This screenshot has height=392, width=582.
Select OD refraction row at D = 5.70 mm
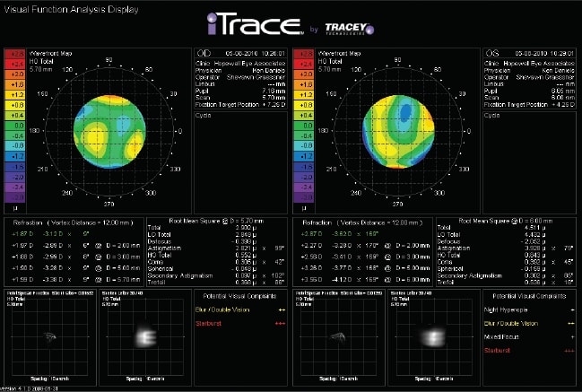(76, 280)
